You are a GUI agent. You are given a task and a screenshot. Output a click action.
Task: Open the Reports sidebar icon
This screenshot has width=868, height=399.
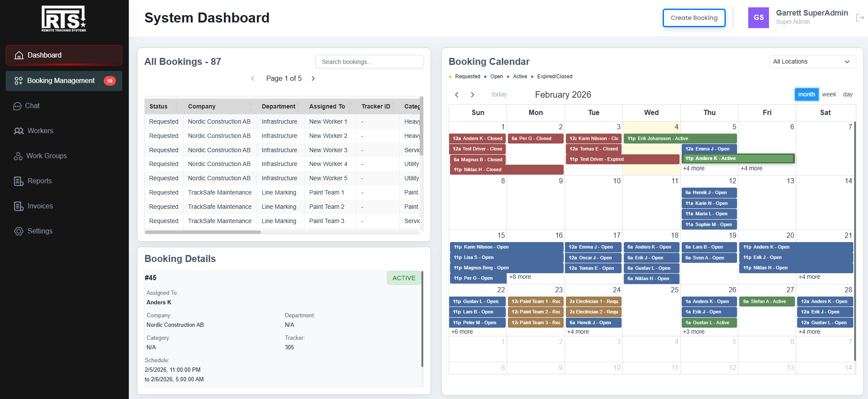(18, 181)
